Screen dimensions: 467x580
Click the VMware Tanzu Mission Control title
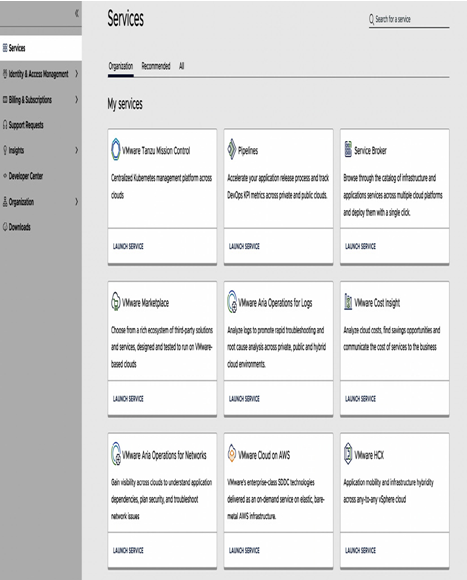coord(156,151)
